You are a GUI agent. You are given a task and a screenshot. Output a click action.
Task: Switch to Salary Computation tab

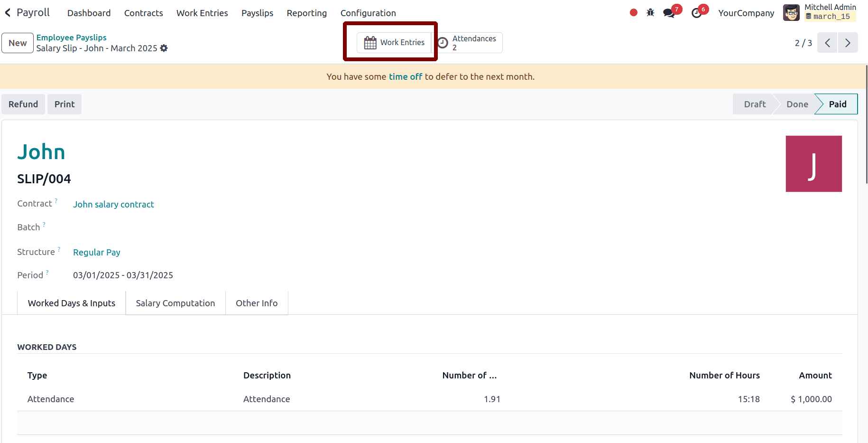pos(175,303)
